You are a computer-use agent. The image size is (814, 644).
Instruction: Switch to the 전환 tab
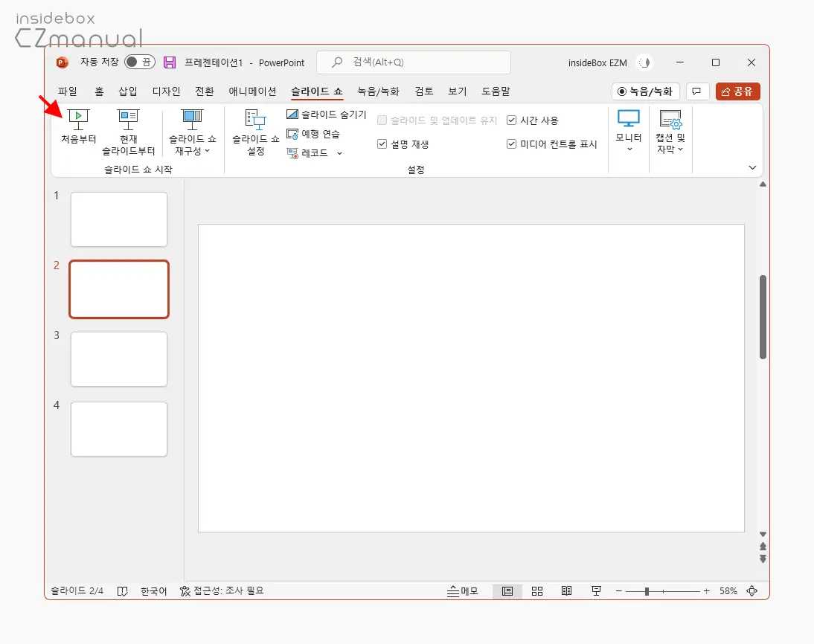coord(205,91)
